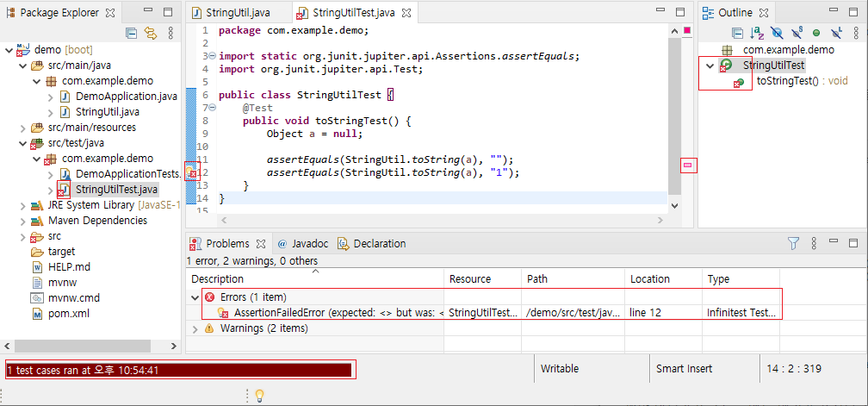Sort Problems by Location column header
This screenshot has width=868, height=406.
664,279
